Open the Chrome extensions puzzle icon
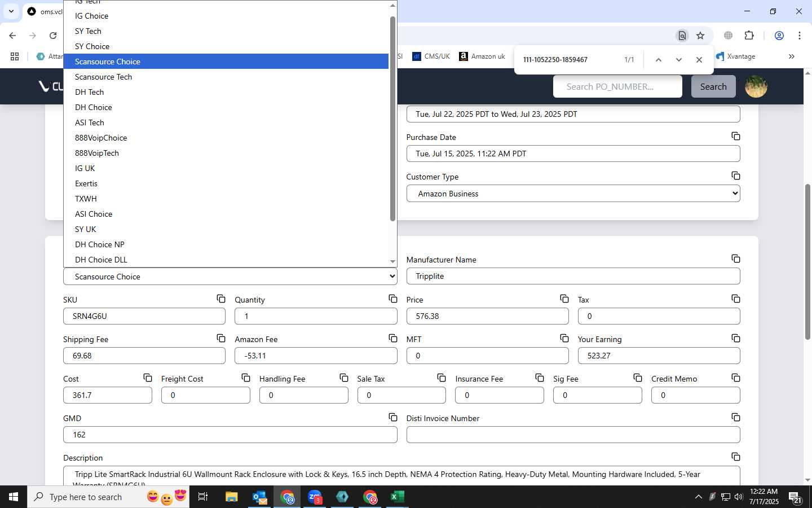The image size is (812, 508). 749,36
